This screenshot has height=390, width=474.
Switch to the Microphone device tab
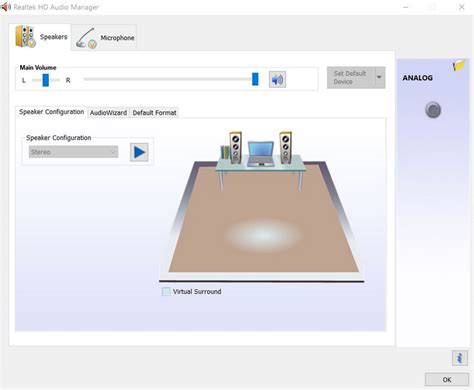(x=104, y=38)
